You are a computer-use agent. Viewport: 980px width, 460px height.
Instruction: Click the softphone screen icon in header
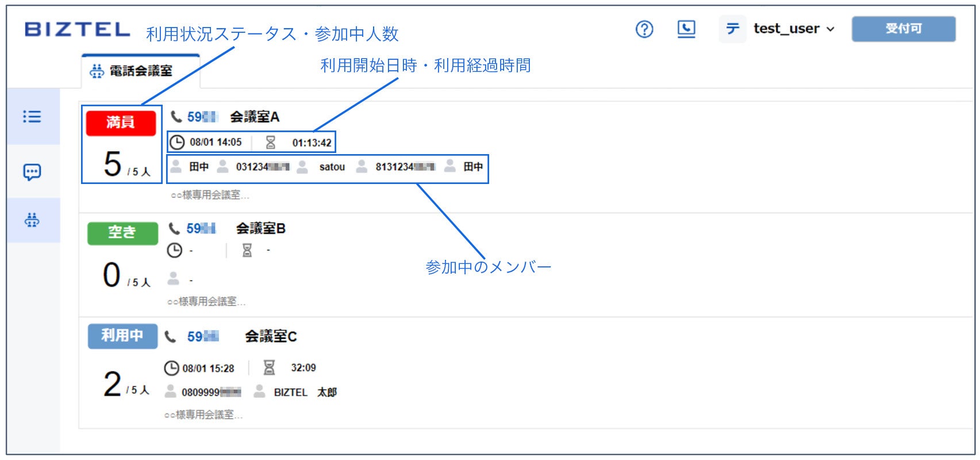(x=686, y=29)
